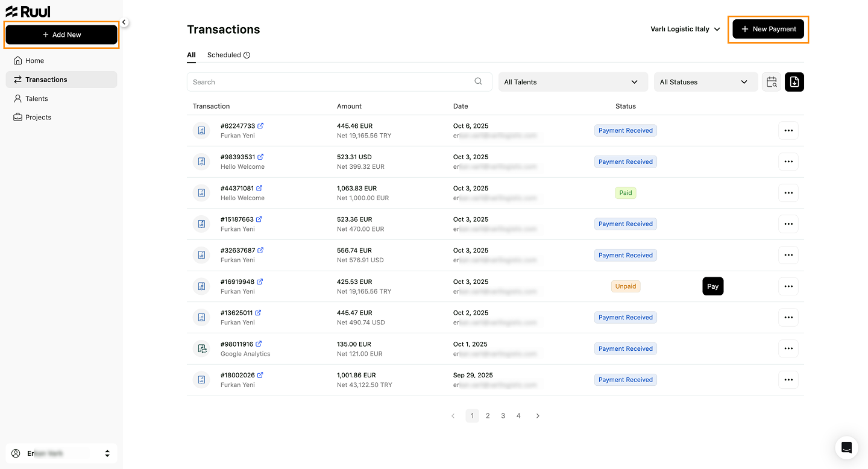Go to next page arrow in pagination
The height and width of the screenshot is (469, 868).
538,416
